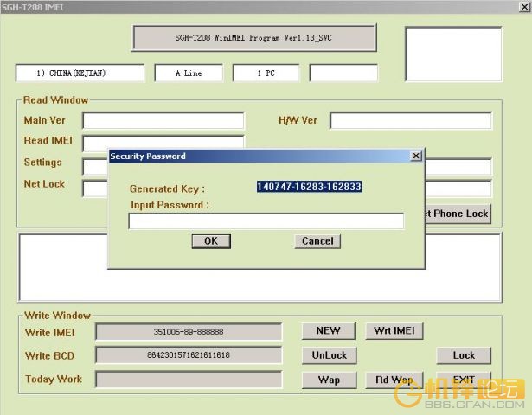This screenshot has width=532, height=415.
Task: Click the Write IMEI field
Action: click(x=189, y=332)
